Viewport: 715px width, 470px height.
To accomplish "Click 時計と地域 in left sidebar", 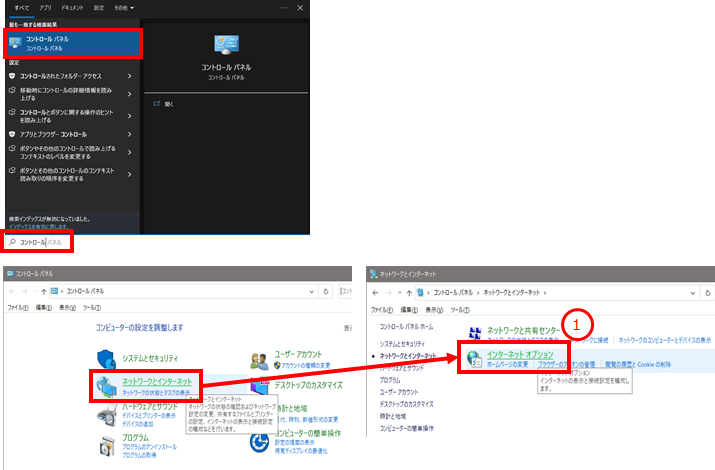I will tap(393, 416).
